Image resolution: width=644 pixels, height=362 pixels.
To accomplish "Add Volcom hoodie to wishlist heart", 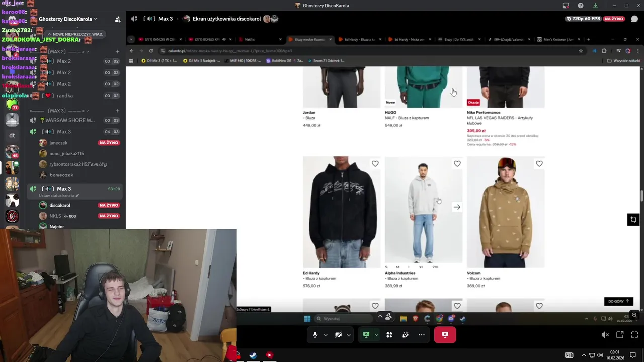I will pos(539,164).
